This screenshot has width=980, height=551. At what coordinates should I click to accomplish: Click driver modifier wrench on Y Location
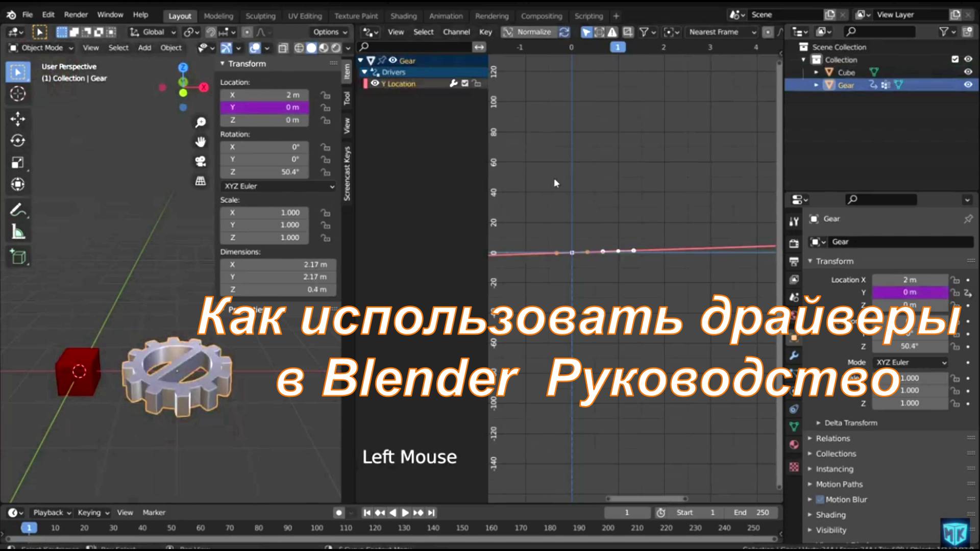[x=453, y=83]
